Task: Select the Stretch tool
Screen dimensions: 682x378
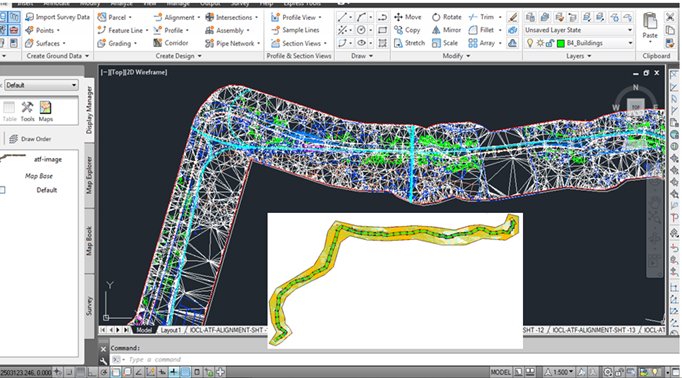Action: (409, 43)
